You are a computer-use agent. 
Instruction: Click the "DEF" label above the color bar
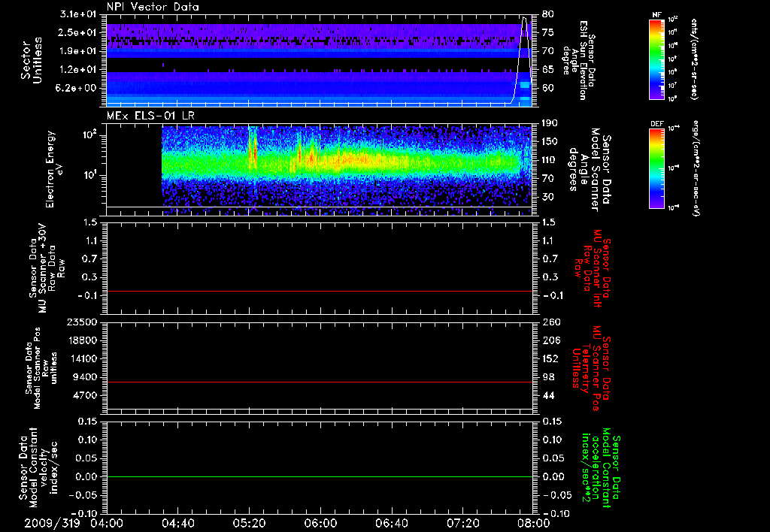(657, 124)
